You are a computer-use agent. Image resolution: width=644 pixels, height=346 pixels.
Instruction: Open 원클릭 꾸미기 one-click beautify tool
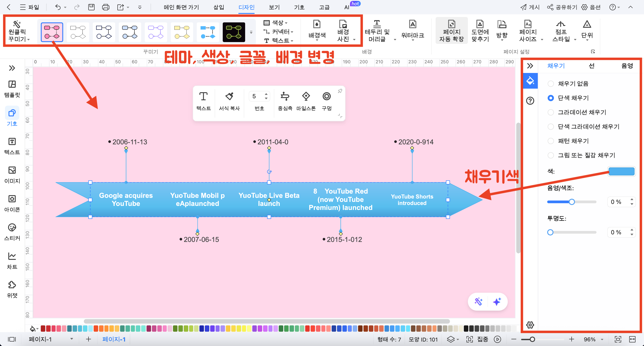coord(19,31)
